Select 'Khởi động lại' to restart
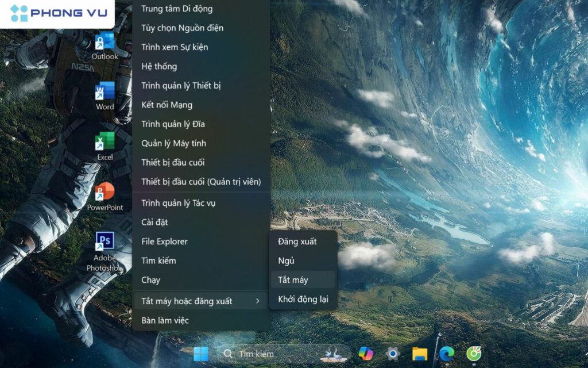588x368 pixels. tap(303, 299)
